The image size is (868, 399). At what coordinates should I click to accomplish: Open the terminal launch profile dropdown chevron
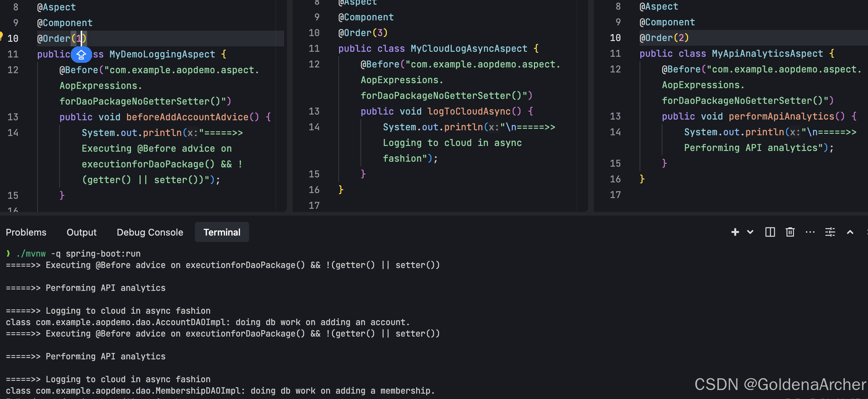750,232
